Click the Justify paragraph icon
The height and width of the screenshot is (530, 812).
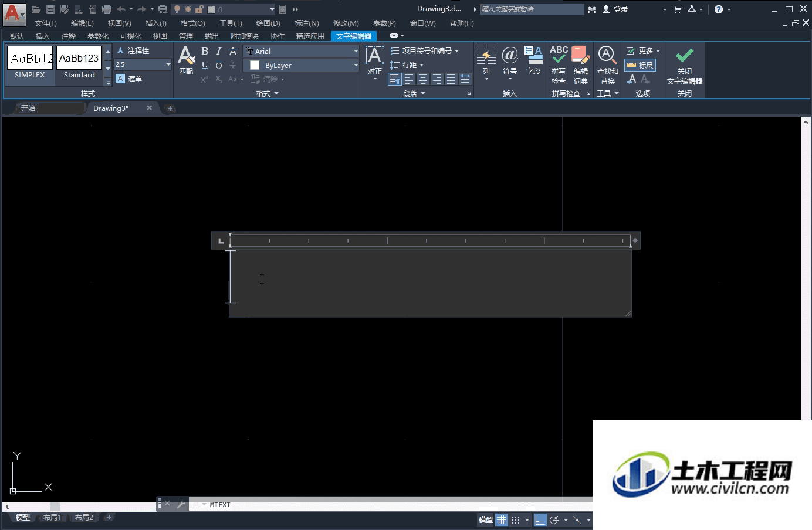point(451,79)
